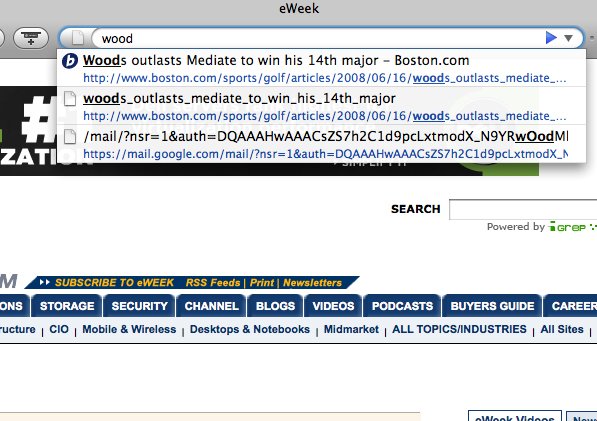Viewport: 597px width, 421px height.
Task: Select the Boston.com Woods outlasts Mediate suggestion
Action: (x=321, y=68)
